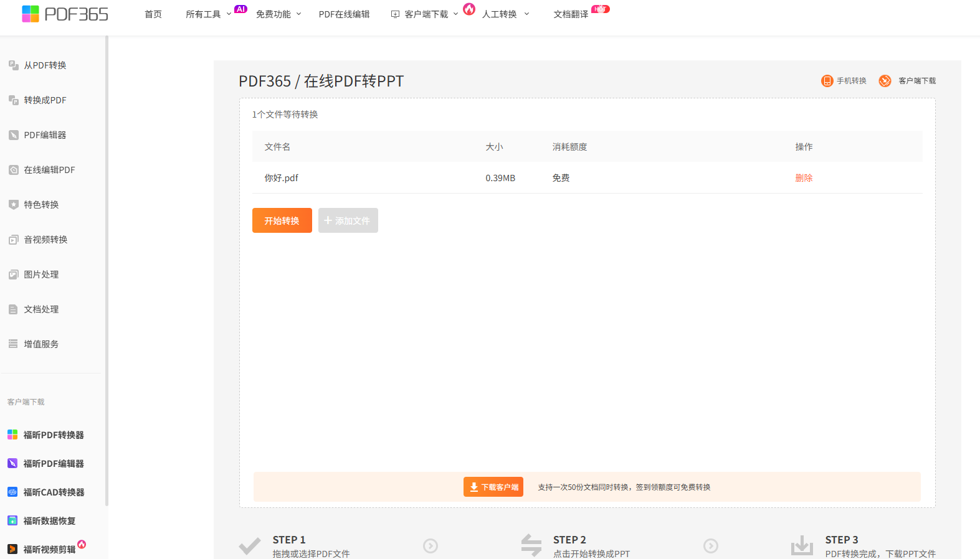Expand the 客户端下载 dropdown arrow in navbar
The image size is (980, 559).
click(455, 14)
